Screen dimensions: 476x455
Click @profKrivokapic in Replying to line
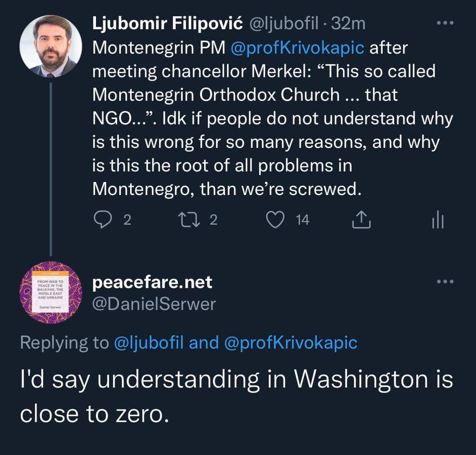(x=291, y=343)
